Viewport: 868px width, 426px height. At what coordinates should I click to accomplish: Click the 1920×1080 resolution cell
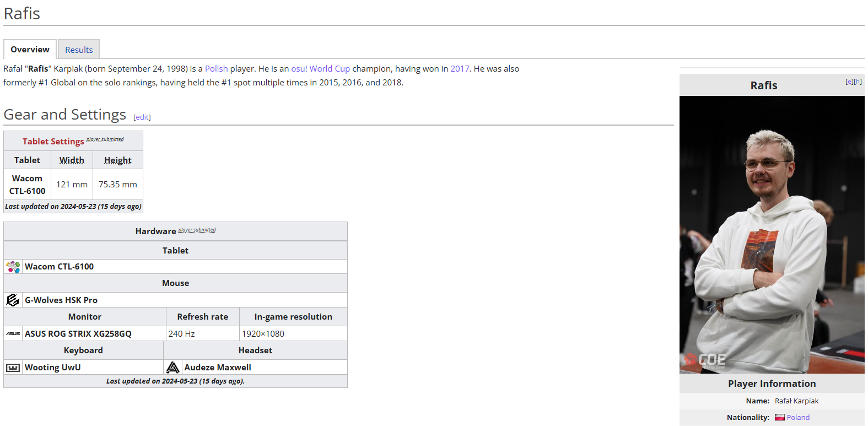pyautogui.click(x=293, y=334)
